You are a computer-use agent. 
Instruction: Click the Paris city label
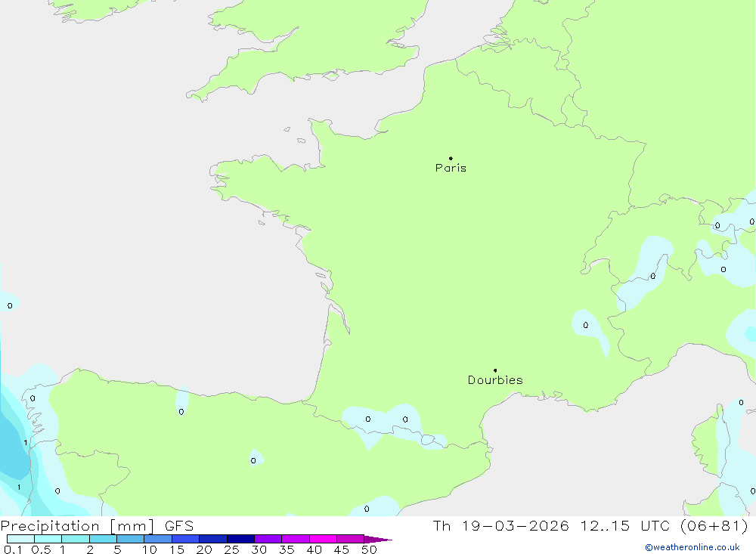[451, 168]
